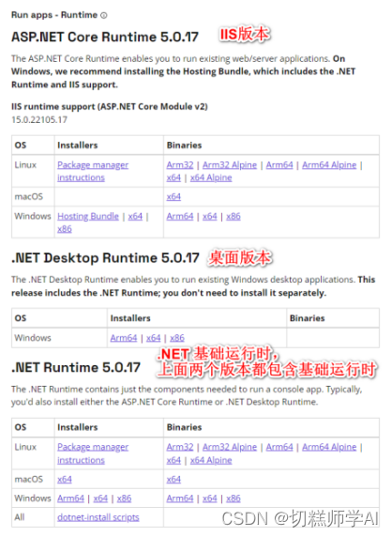Download Arm32 Alpine binary in .NET Runtime table

[230, 447]
